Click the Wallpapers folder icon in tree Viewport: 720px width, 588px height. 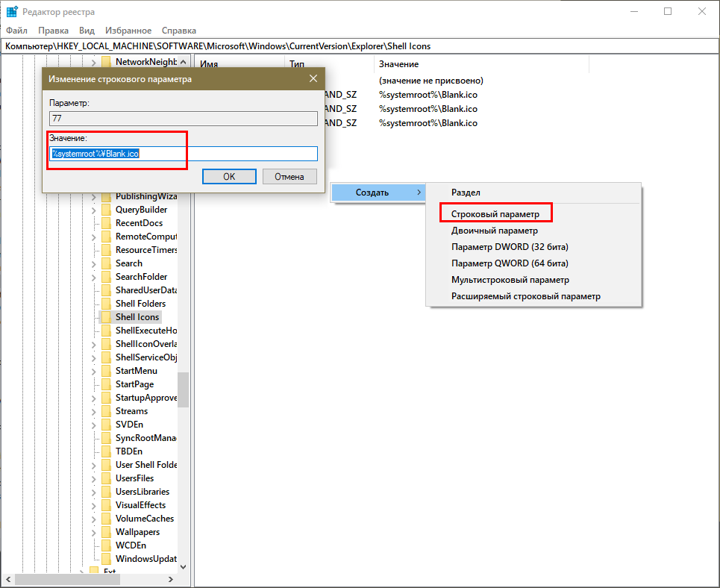(x=105, y=532)
